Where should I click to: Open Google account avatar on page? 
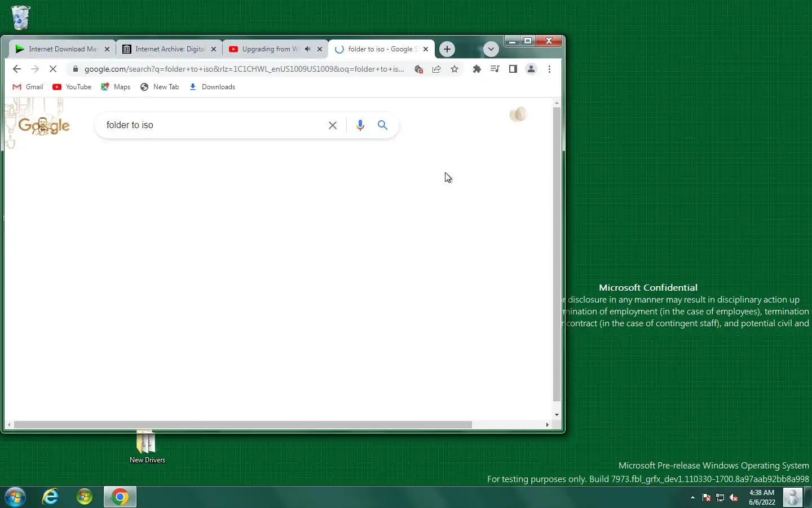pyautogui.click(x=518, y=115)
